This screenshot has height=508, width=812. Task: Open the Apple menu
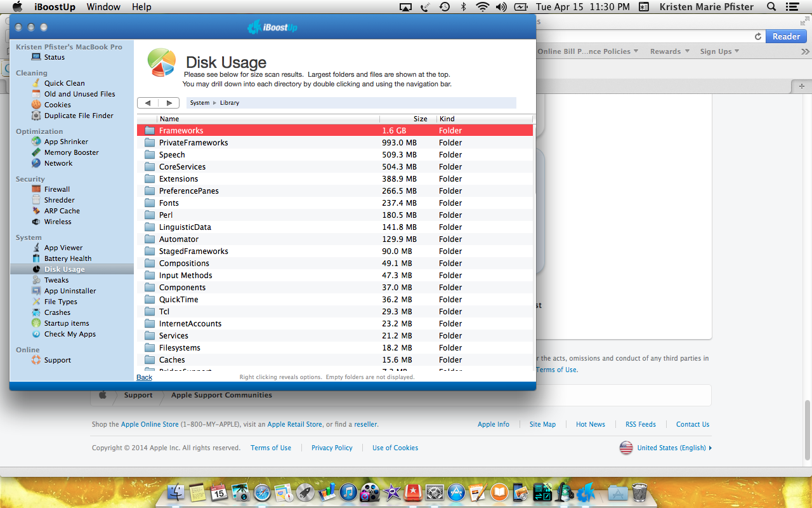point(17,7)
